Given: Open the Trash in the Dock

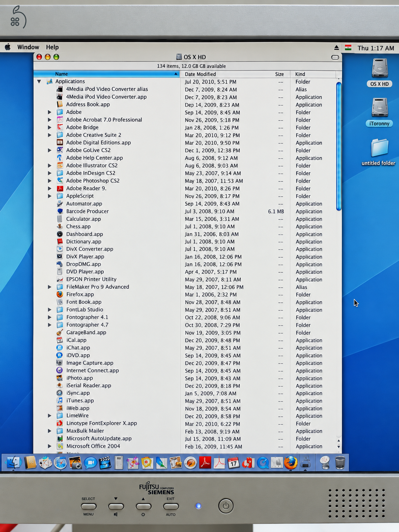Looking at the screenshot, I should (x=340, y=463).
